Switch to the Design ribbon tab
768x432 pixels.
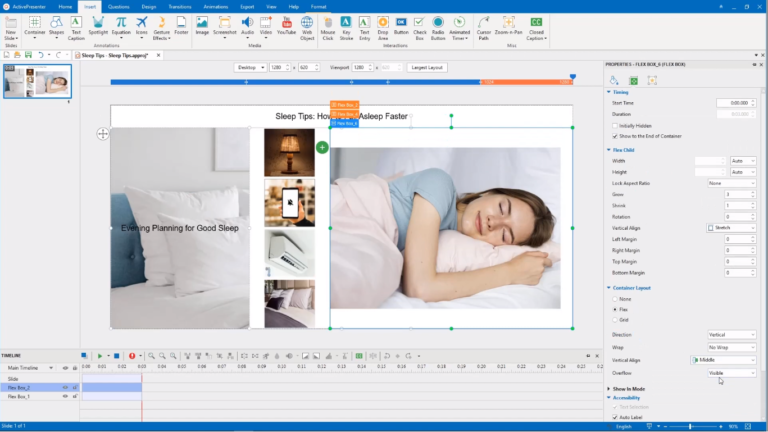[x=149, y=7]
